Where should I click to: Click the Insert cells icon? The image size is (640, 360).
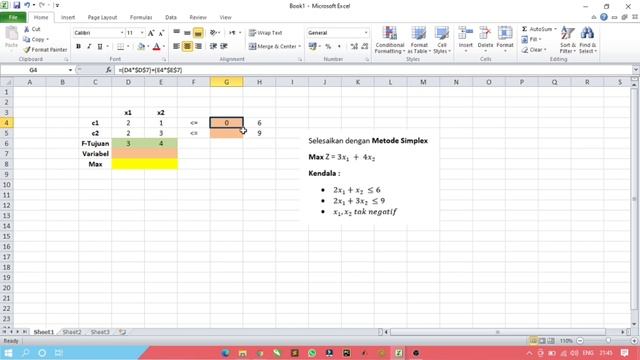(x=465, y=34)
